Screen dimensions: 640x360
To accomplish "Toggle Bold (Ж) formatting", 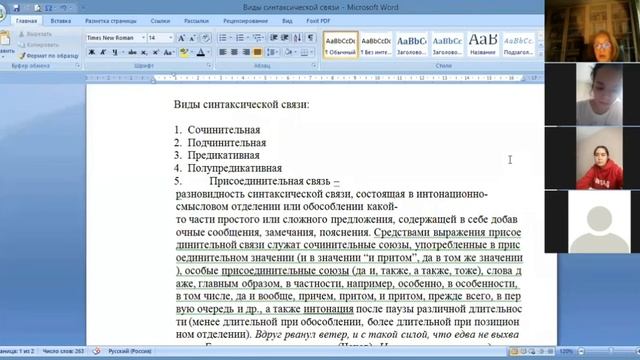I will [91, 52].
